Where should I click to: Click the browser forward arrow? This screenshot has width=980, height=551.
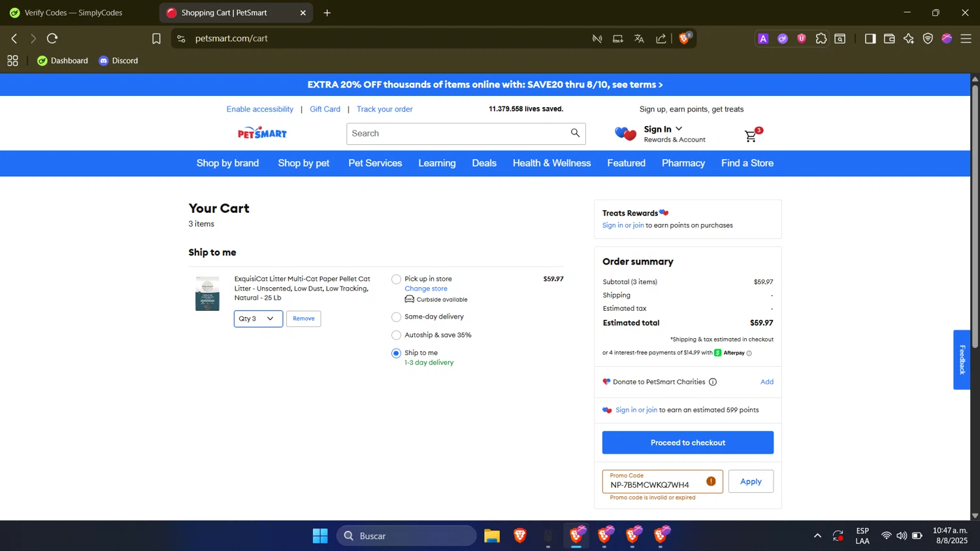click(x=33, y=39)
